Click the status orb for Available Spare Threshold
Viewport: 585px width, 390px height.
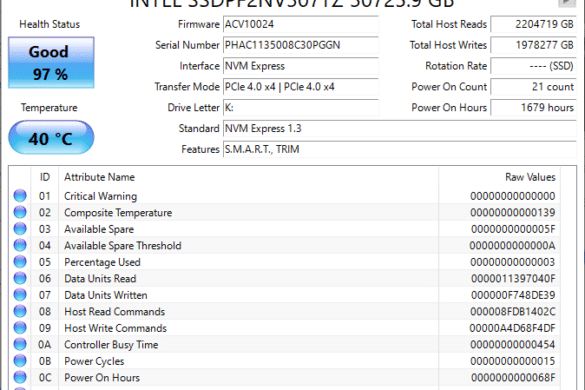coord(20,245)
